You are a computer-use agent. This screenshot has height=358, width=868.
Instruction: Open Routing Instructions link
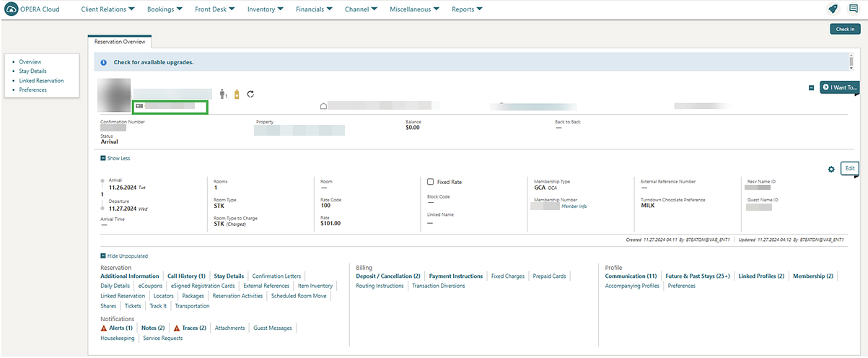[380, 287]
